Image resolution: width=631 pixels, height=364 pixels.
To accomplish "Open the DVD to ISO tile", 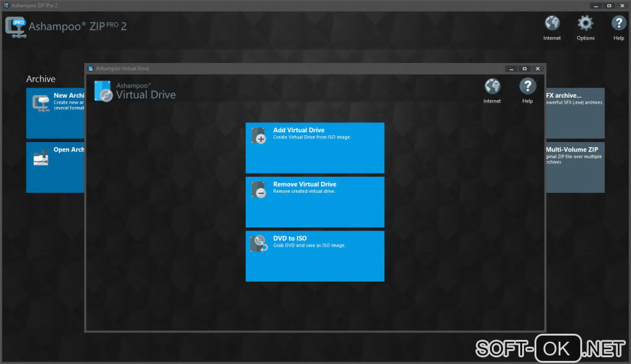I will pyautogui.click(x=315, y=256).
